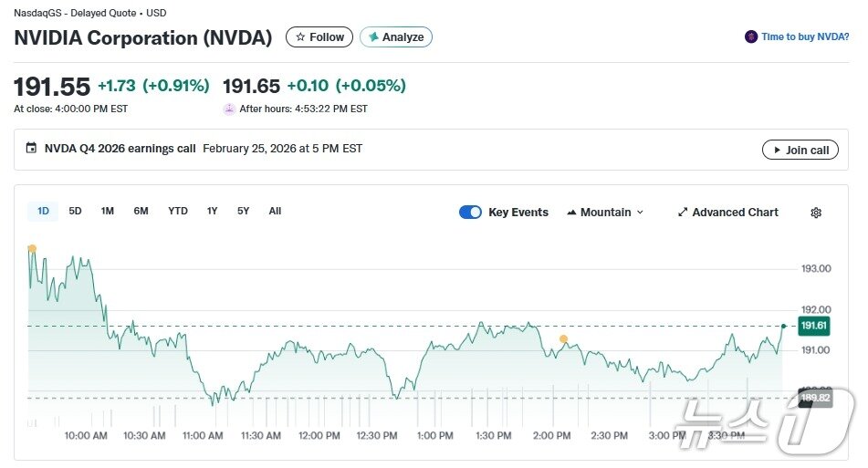Show the 5Y chart range

(x=244, y=212)
